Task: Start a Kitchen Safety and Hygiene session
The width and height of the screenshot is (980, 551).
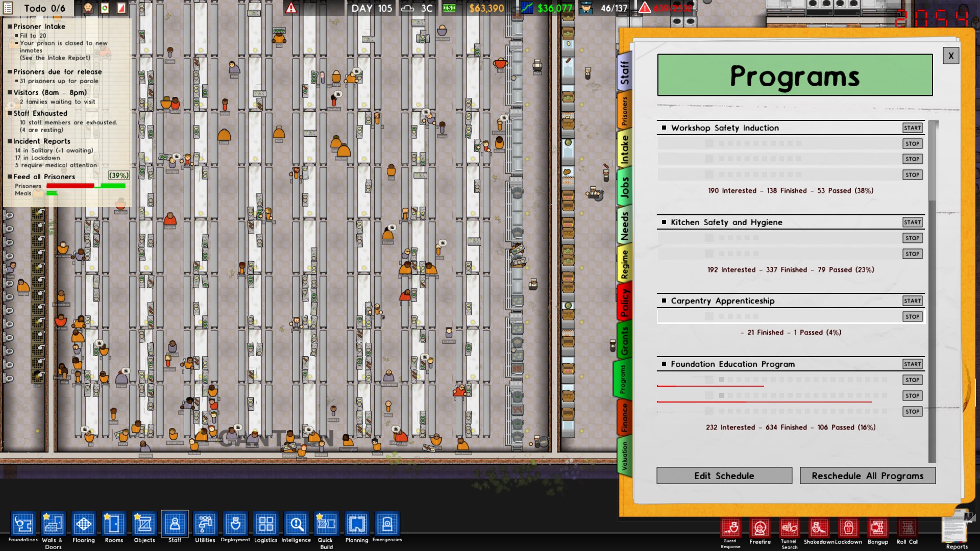Action: (912, 222)
